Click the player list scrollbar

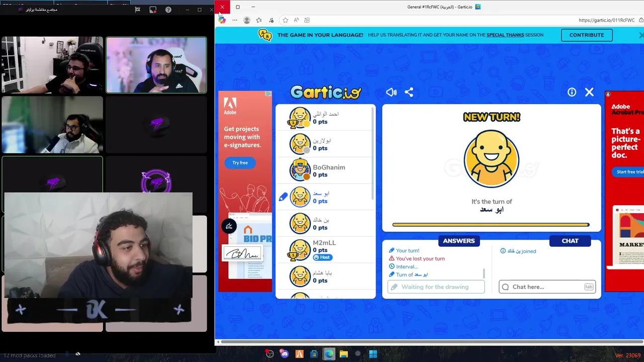(x=373, y=153)
